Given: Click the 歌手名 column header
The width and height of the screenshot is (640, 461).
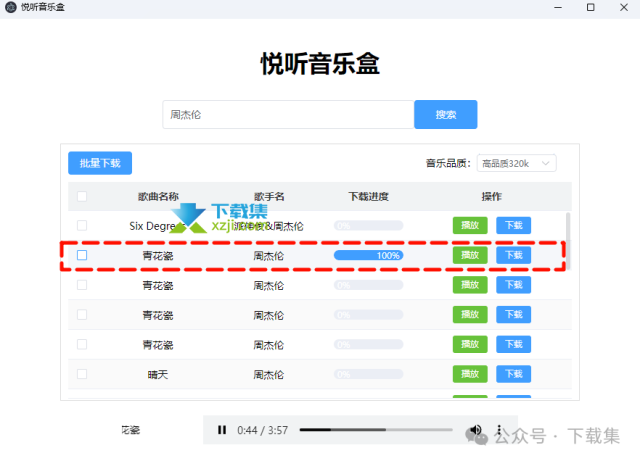Looking at the screenshot, I should pos(269,196).
